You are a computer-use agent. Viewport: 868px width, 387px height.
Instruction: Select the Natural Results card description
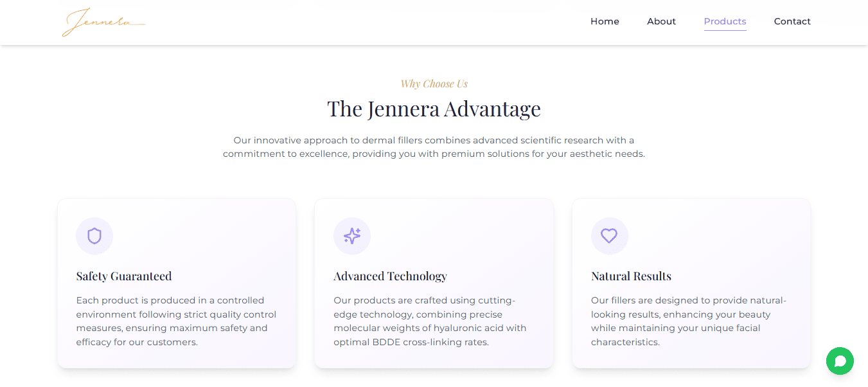pyautogui.click(x=688, y=321)
